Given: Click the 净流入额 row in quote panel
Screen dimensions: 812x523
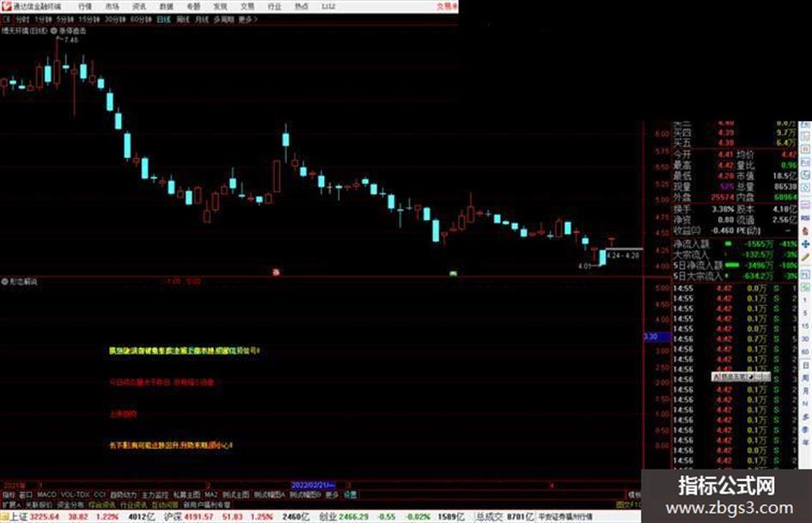Looking at the screenshot, I should coord(735,243).
